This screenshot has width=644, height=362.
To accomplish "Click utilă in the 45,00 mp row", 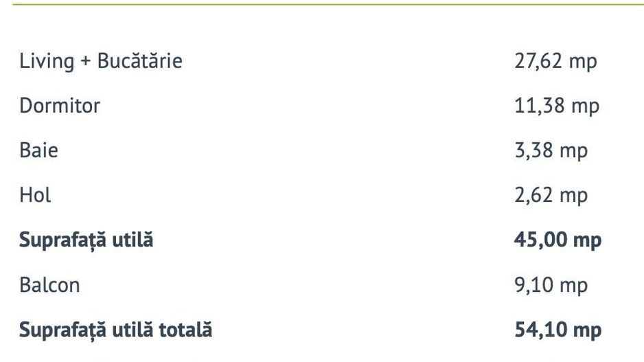I will coord(131,240).
